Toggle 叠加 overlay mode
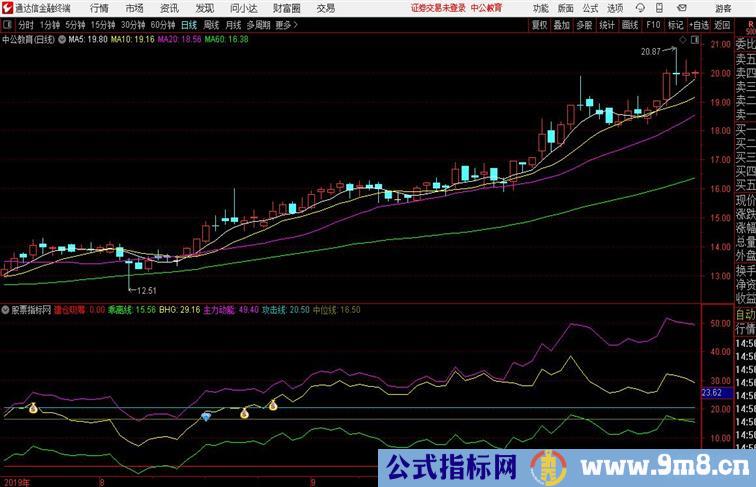 562,25
